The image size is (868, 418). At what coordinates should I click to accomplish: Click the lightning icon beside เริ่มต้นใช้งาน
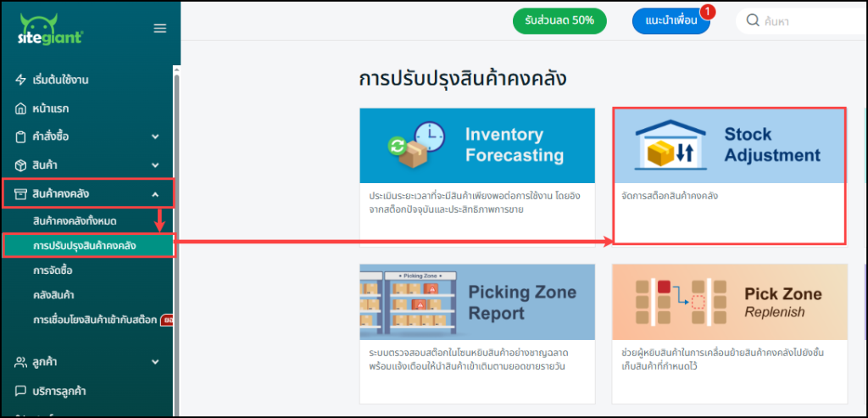tap(21, 80)
